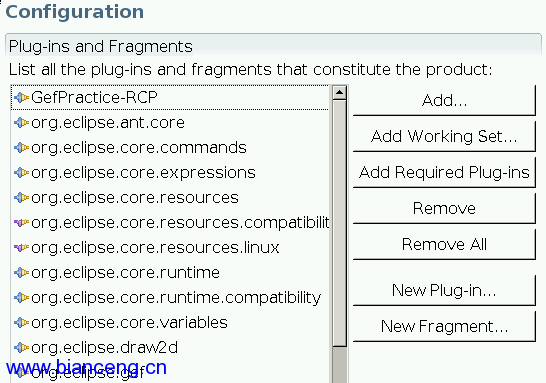This screenshot has height=383, width=546.
Task: Click the org.eclipse.core.expressions plug-in icon
Action: coord(21,173)
